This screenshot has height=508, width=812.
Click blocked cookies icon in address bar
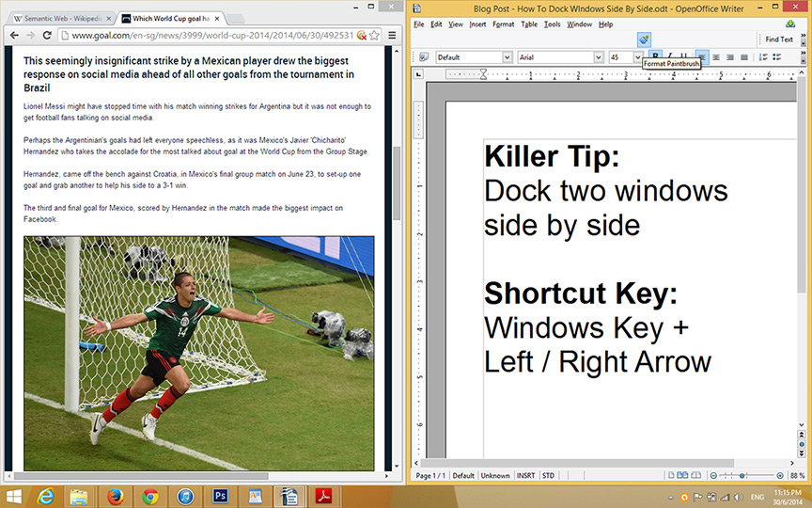point(362,35)
